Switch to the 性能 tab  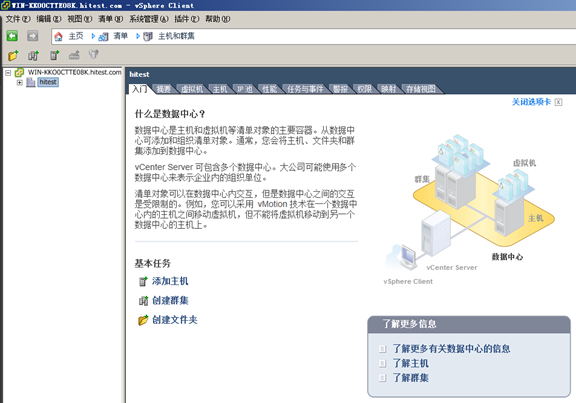[x=269, y=89]
